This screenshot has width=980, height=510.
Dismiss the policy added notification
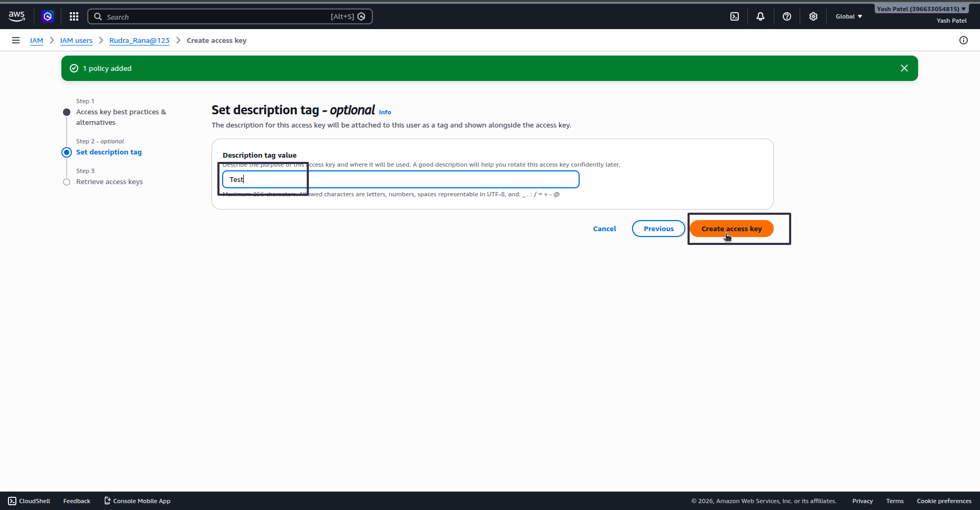point(904,68)
